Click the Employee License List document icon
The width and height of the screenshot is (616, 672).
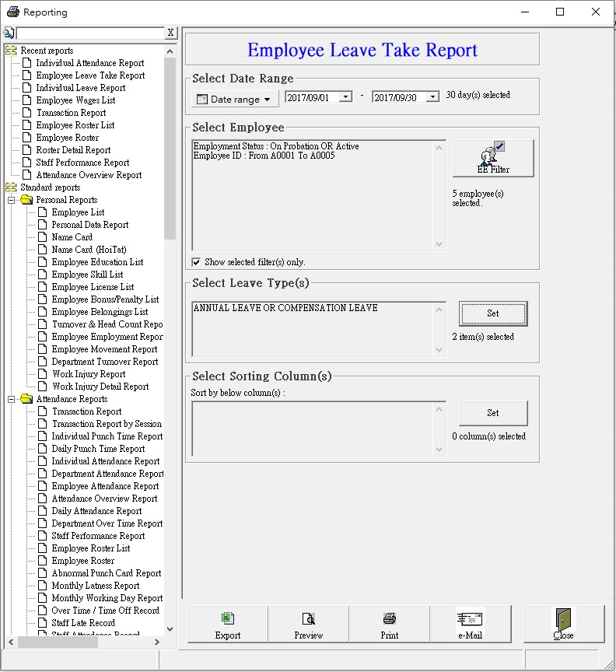(43, 287)
